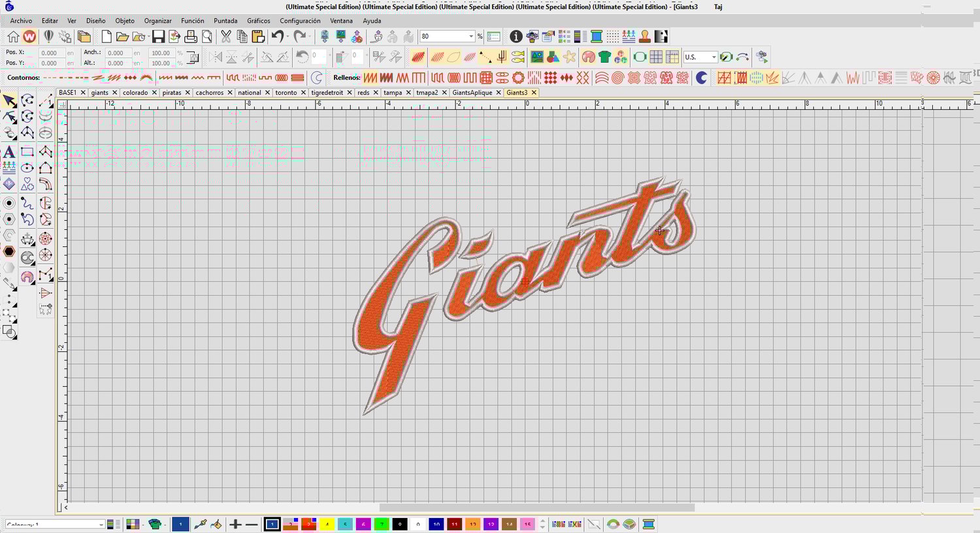
Task: Paste using the clipboard icon
Action: pos(258,37)
